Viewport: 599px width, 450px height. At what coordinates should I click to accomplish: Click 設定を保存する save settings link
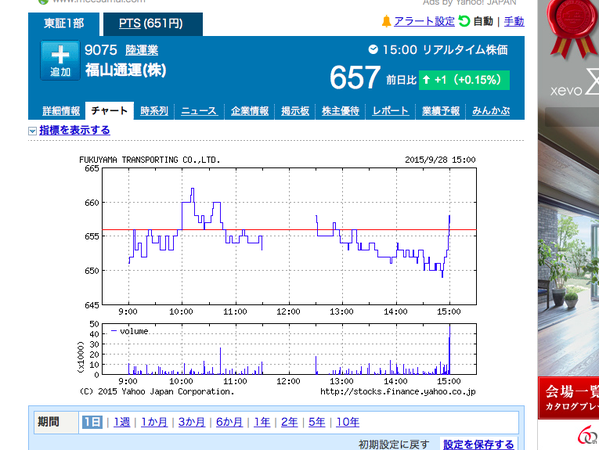tap(478, 444)
